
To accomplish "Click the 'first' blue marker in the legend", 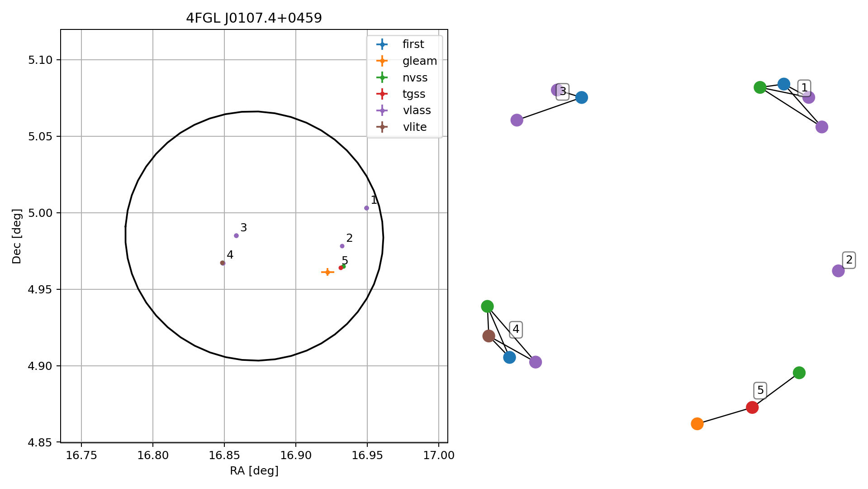I will tap(382, 44).
